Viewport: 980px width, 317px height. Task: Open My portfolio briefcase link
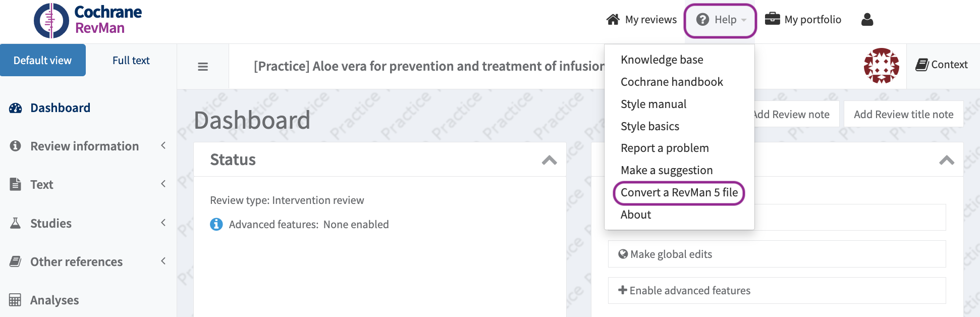pos(803,20)
